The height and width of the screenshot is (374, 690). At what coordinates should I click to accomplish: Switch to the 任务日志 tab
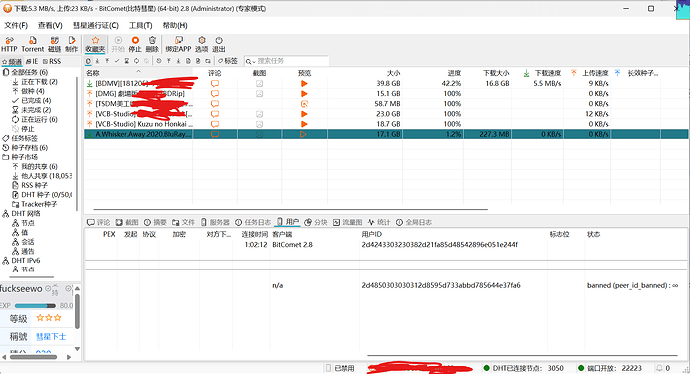253,222
